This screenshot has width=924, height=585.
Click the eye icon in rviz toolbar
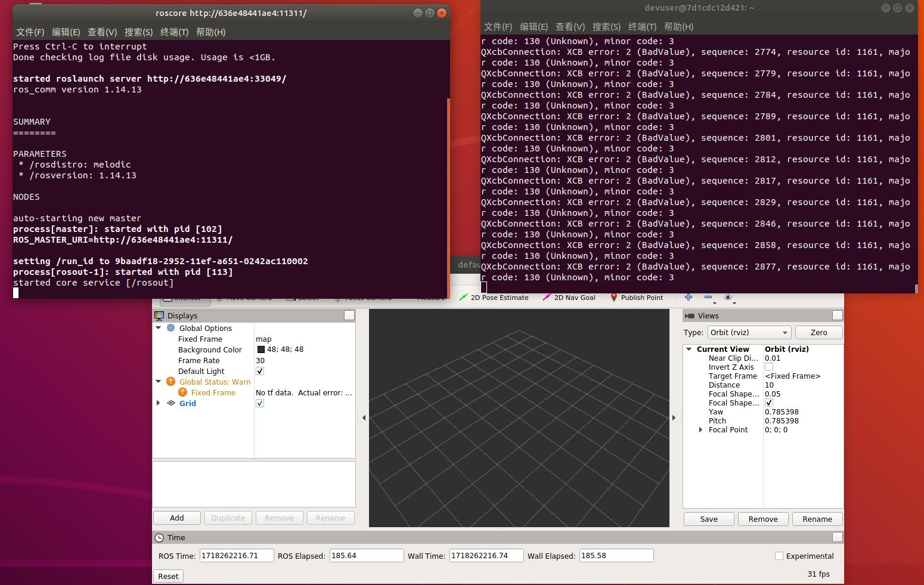pyautogui.click(x=727, y=297)
